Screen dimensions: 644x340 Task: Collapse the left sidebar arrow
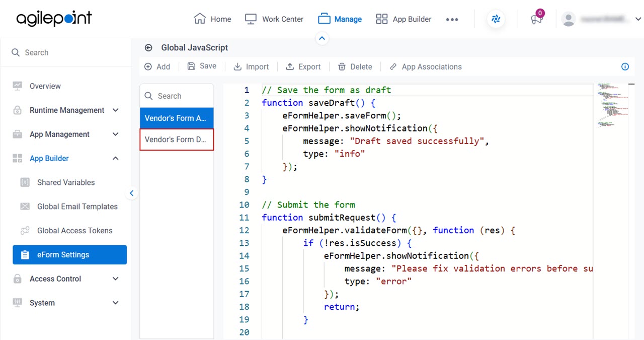pos(131,193)
